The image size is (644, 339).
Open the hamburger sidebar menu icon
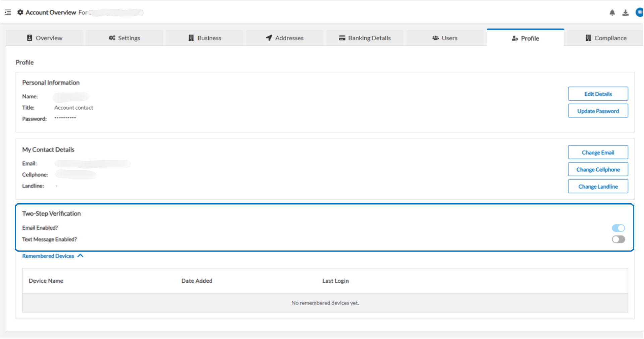point(8,12)
